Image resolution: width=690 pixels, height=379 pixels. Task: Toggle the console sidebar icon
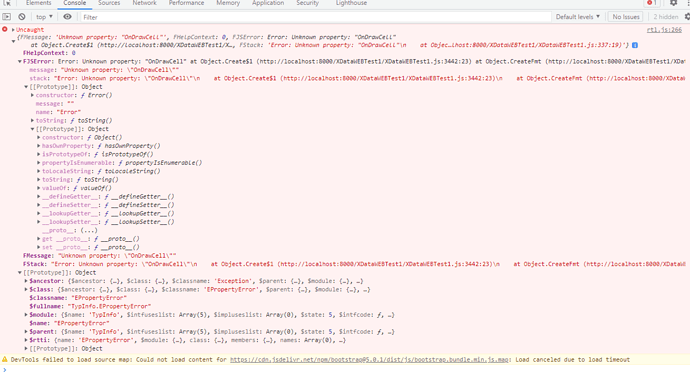click(7, 17)
